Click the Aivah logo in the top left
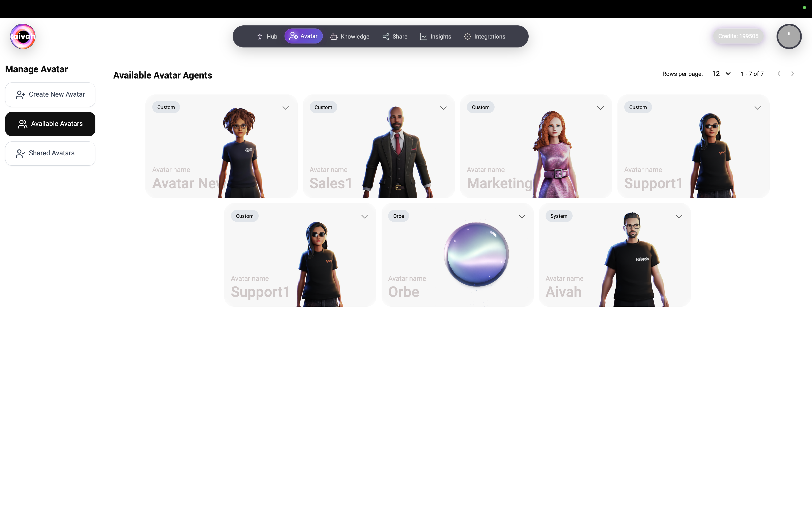812x525 pixels. pyautogui.click(x=22, y=36)
